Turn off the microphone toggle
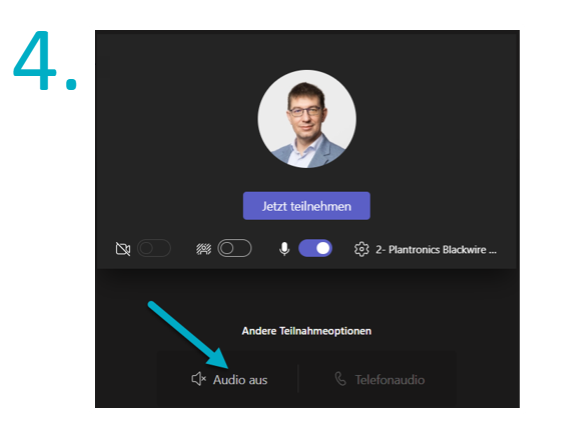 [315, 248]
